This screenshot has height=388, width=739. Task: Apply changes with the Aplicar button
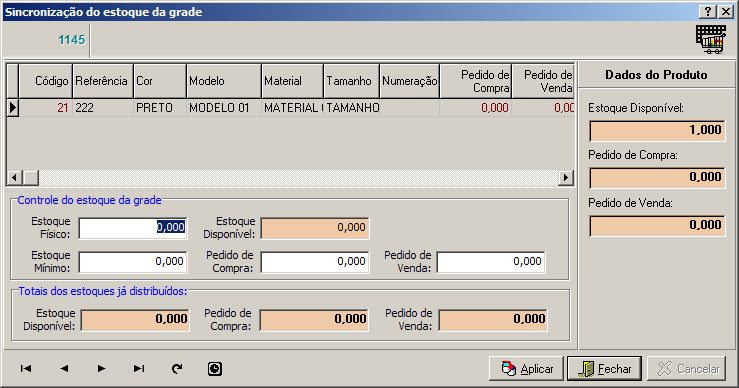pyautogui.click(x=526, y=369)
